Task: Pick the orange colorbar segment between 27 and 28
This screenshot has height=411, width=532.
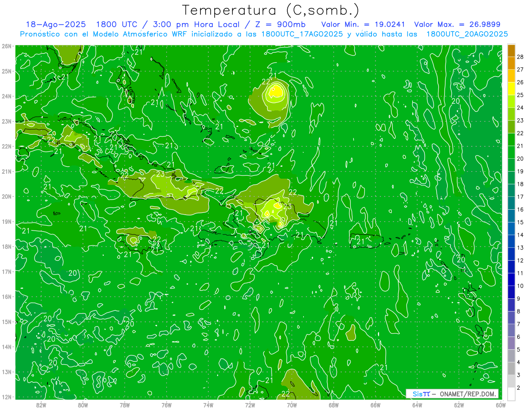Action: point(511,63)
